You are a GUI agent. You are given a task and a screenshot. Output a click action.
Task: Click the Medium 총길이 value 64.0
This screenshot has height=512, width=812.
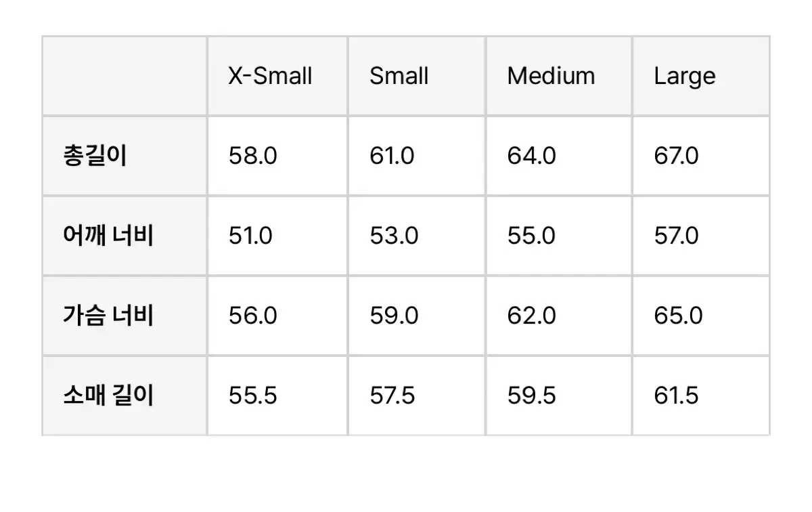(531, 156)
